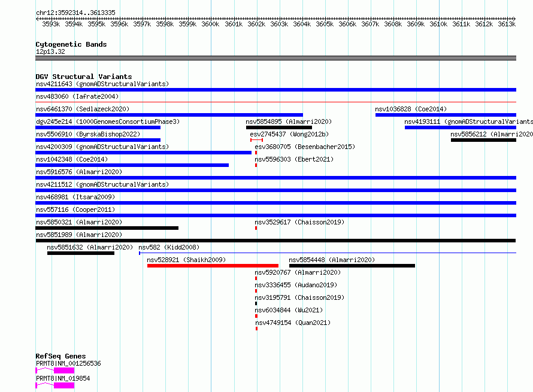
Task: Click nsv1036828 (Coe2014) variant label
Action: point(411,109)
